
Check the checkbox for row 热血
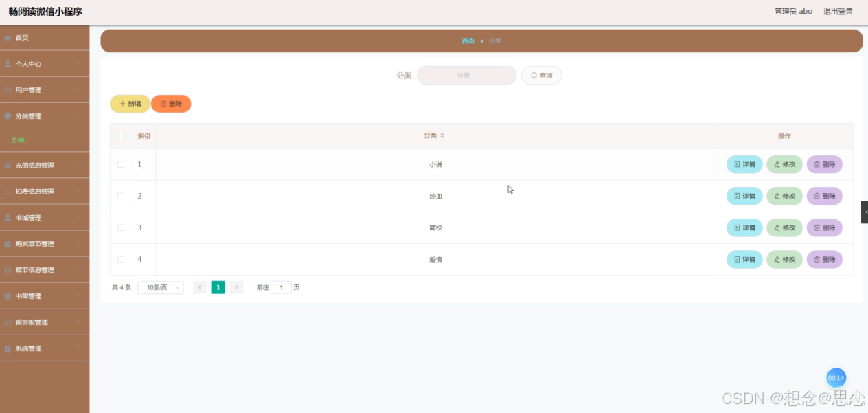pyautogui.click(x=121, y=196)
